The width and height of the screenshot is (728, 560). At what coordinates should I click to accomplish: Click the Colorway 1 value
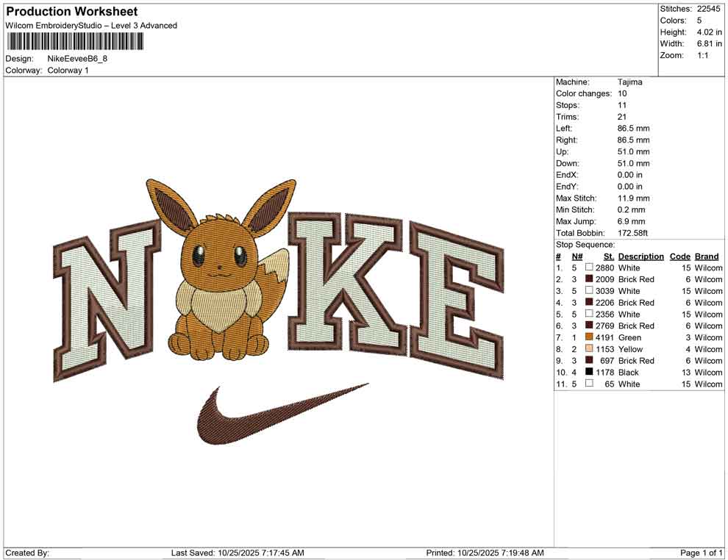point(68,71)
